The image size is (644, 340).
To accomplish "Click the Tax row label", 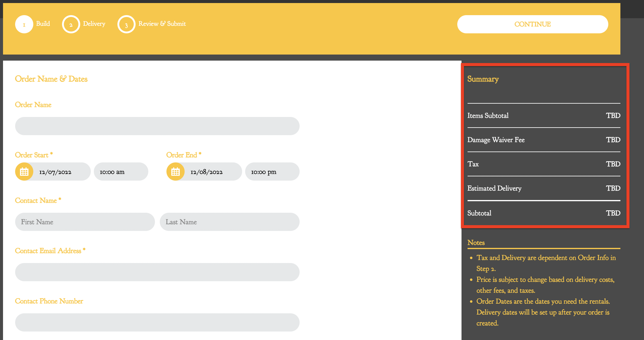I will pos(473,164).
